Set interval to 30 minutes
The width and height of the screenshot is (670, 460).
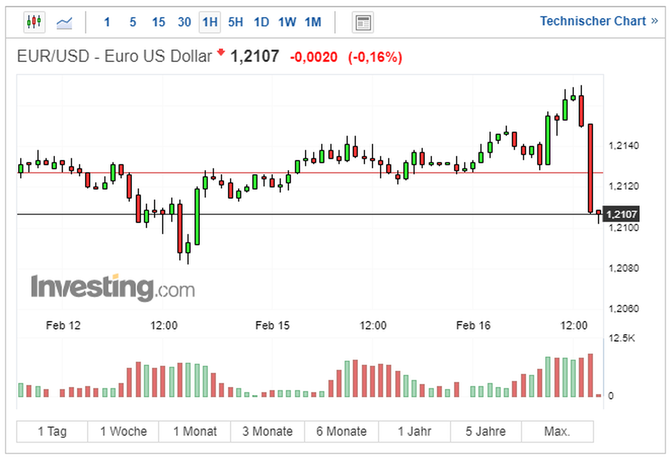184,22
